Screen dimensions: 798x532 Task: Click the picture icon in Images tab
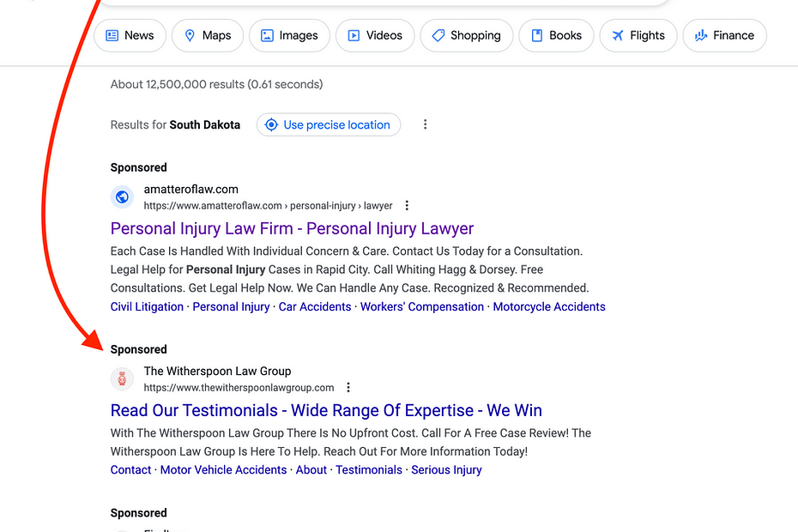pyautogui.click(x=267, y=36)
